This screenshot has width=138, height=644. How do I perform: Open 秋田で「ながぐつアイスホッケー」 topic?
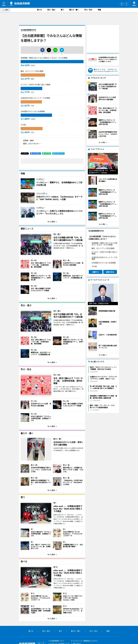pos(103,368)
